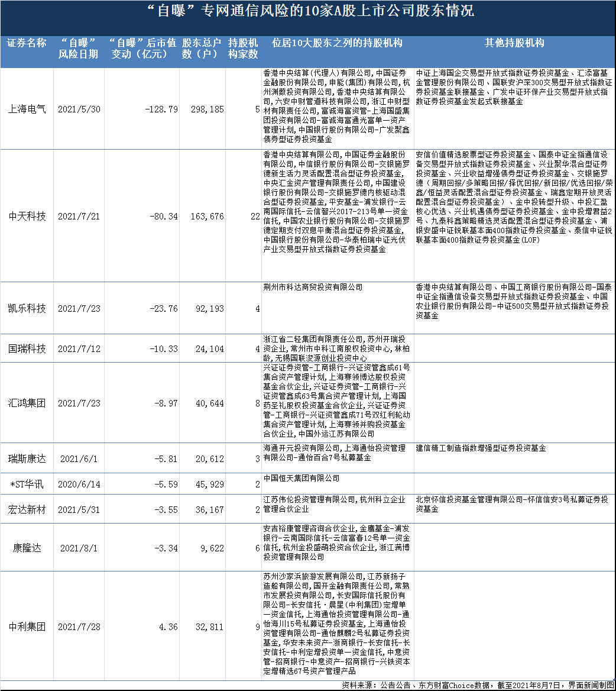Select institution count 22 for 中天科技
Viewport: 616px width, 691px height.
coord(255,217)
